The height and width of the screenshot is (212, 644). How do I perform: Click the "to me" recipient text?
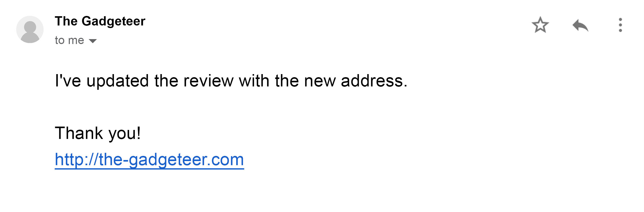point(69,40)
